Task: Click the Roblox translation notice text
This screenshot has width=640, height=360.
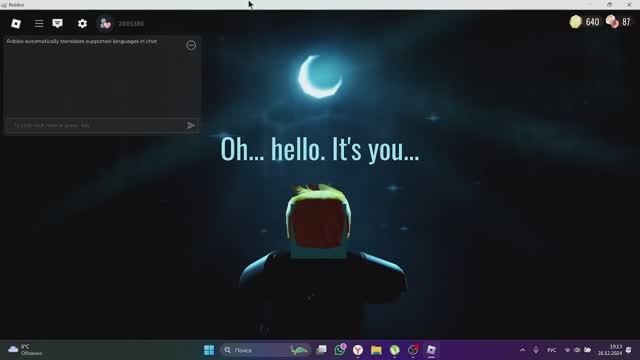Action: (x=82, y=41)
